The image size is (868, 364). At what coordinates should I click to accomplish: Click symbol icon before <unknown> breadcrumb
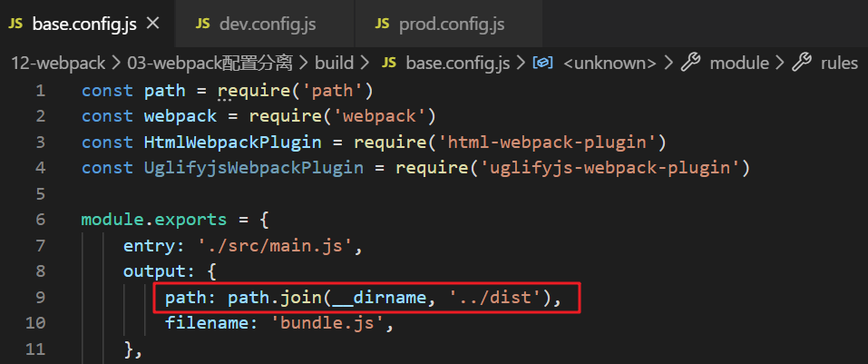[x=542, y=64]
